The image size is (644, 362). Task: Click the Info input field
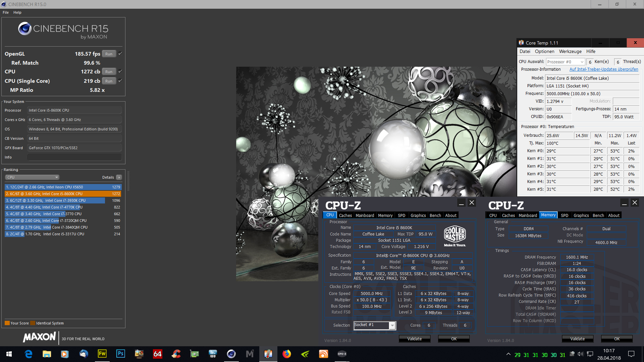[x=74, y=157]
